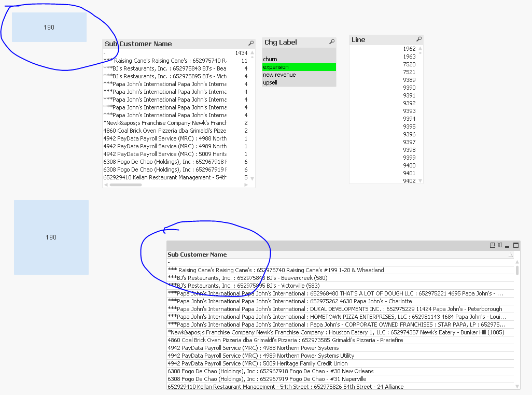The height and width of the screenshot is (395, 532).
Task: Select 4860 Coal Brick Oven Pizzeria listbox entry
Action: tap(176, 131)
